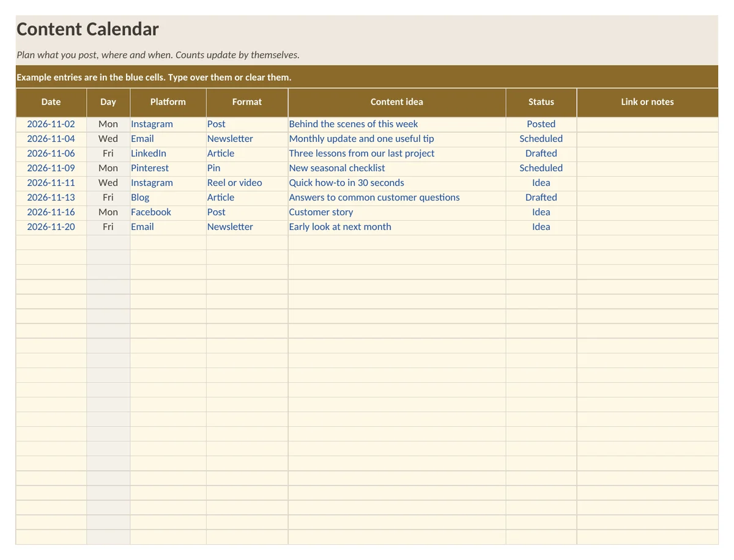The image size is (734, 560).
Task: Select Article format cell in LinkedIn row
Action: 247,153
